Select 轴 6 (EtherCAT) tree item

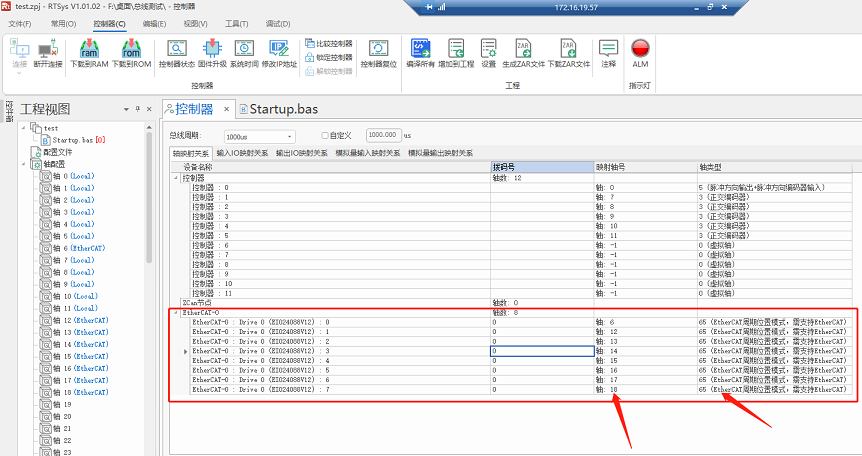pos(73,248)
